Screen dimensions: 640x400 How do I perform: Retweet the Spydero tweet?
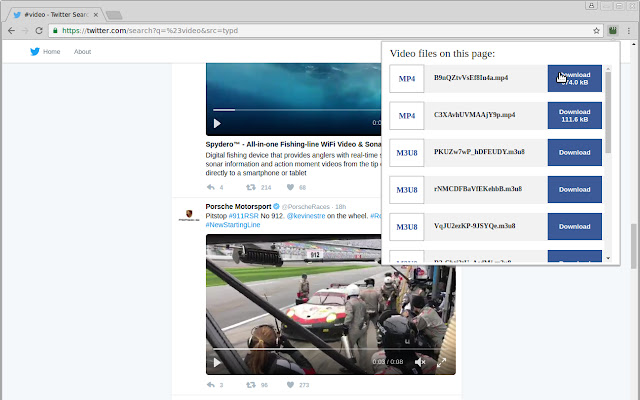coord(252,187)
